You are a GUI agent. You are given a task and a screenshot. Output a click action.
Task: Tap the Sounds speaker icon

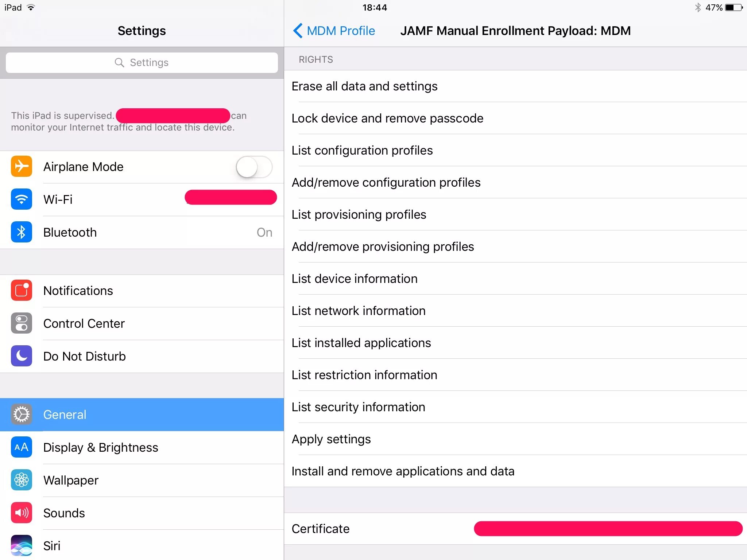pos(22,513)
